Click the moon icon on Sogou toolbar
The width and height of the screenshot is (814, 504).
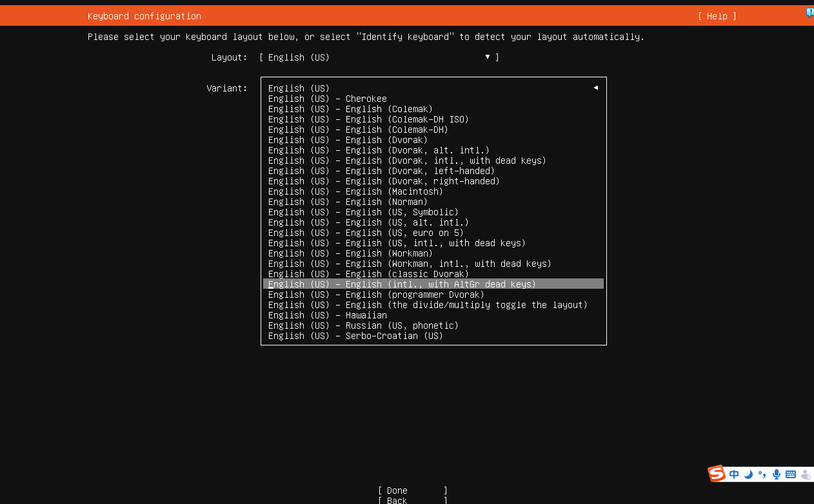[x=748, y=474]
